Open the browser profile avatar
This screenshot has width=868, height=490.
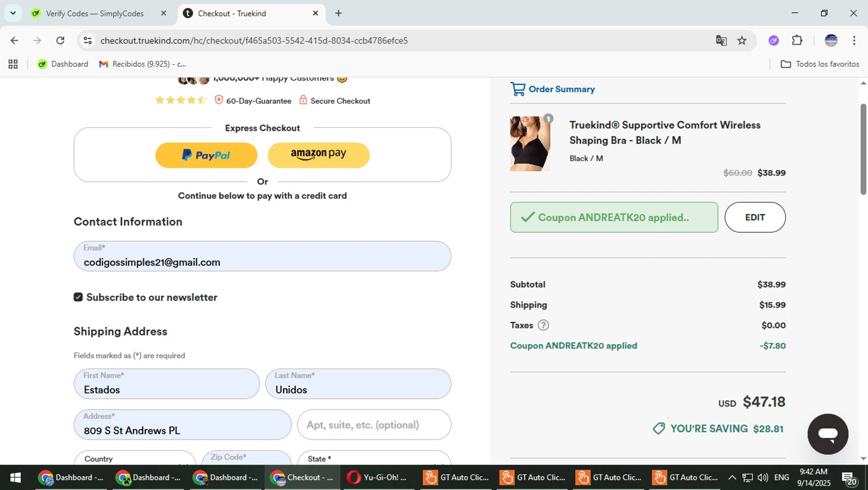[x=831, y=40]
